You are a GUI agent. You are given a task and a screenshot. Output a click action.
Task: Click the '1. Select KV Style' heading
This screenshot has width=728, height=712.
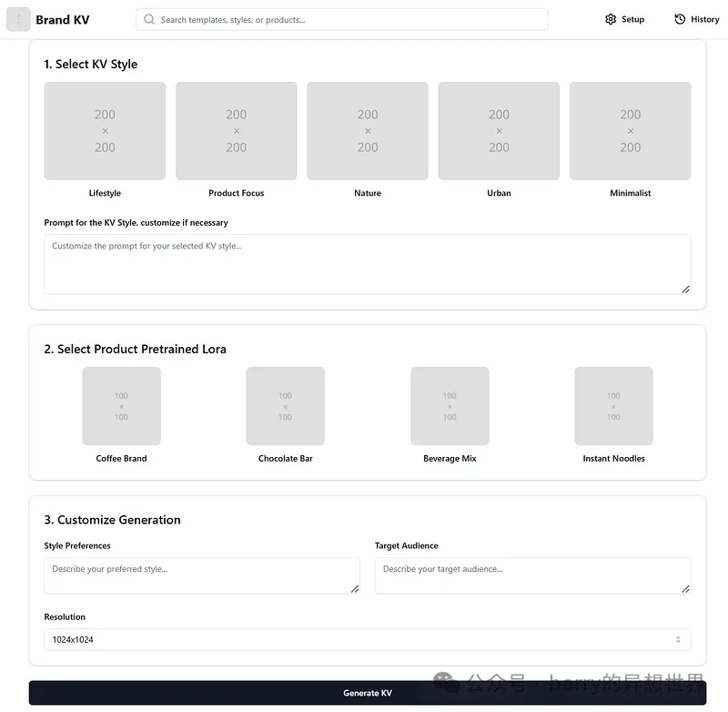(91, 64)
